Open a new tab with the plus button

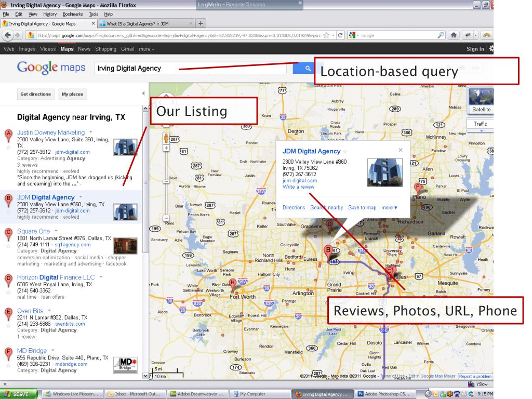tap(201, 23)
